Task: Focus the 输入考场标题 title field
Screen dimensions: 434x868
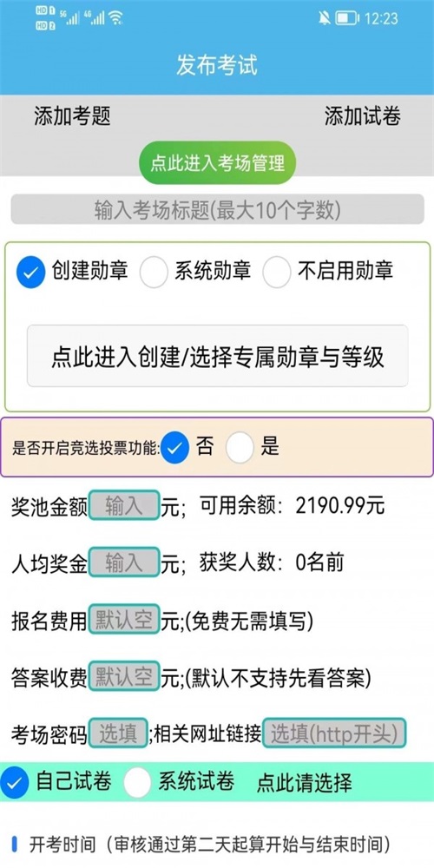Action: (x=218, y=209)
